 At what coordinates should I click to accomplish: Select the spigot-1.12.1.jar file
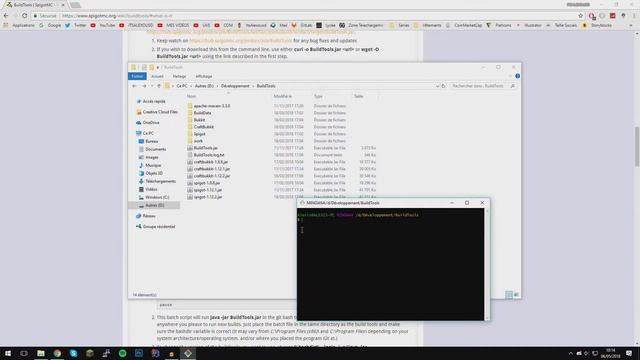(208, 190)
